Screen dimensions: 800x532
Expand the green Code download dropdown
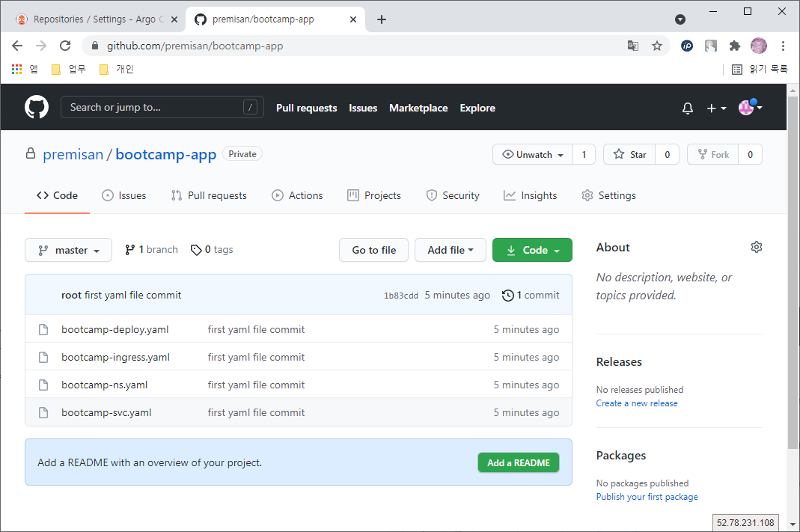(x=532, y=250)
